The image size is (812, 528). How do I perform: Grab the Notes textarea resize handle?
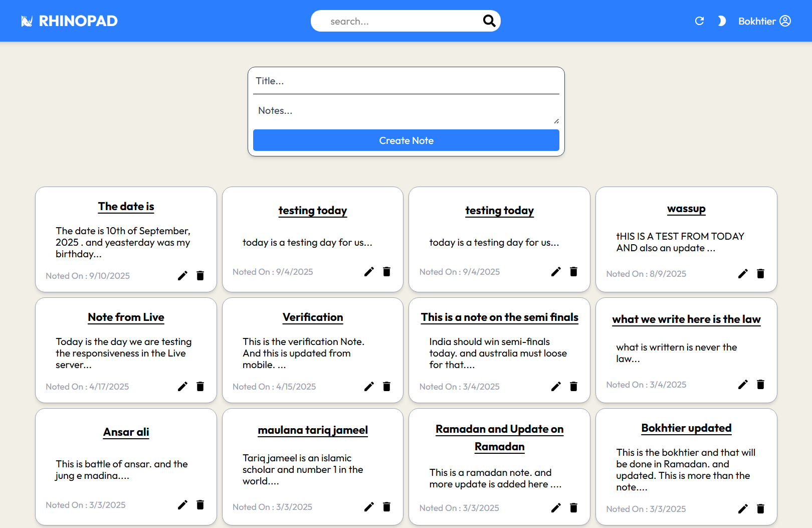(x=556, y=121)
